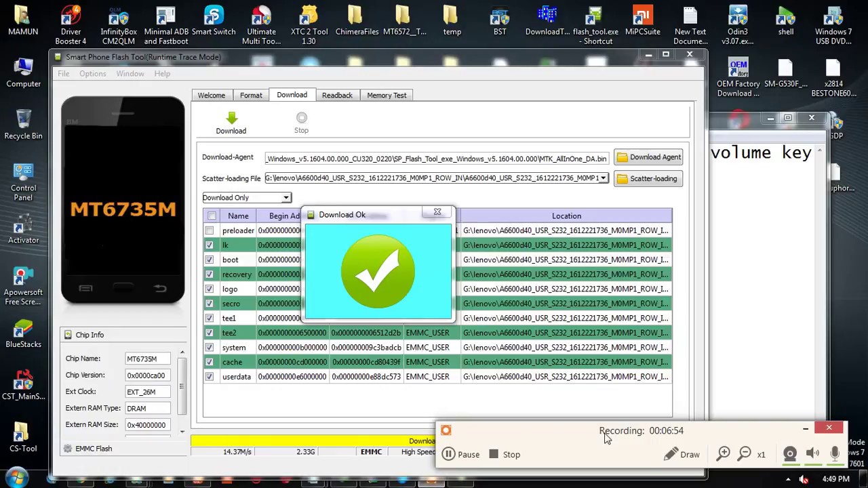868x488 pixels.
Task: Select the Draw pencil tool in recorder
Action: [682, 454]
